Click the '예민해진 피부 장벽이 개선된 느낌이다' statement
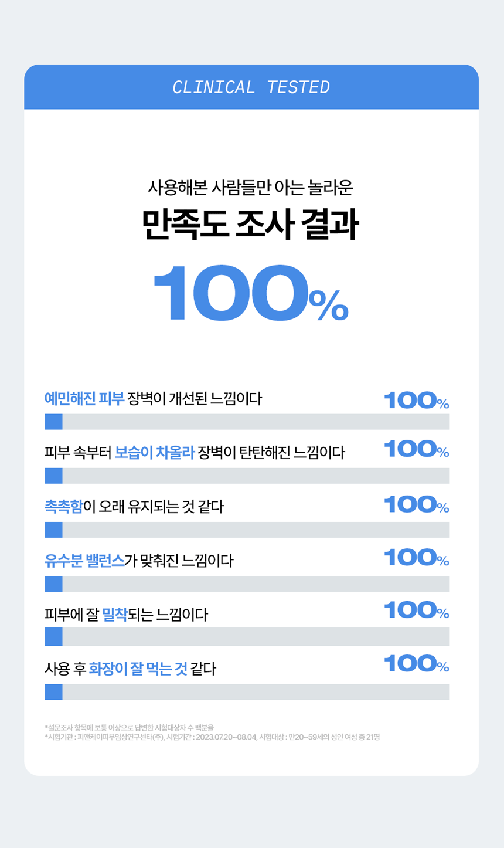The image size is (504, 848). point(153,399)
